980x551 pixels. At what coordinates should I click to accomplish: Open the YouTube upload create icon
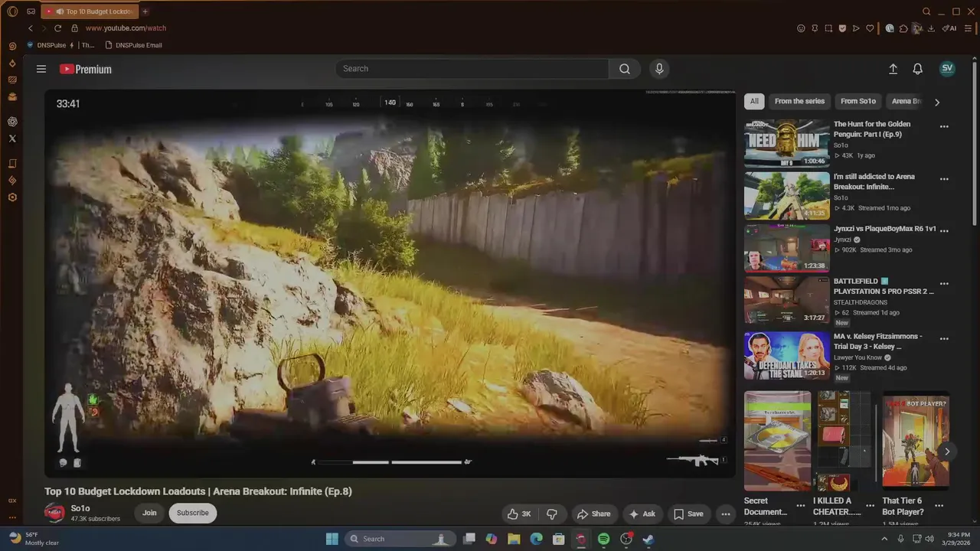pyautogui.click(x=893, y=69)
